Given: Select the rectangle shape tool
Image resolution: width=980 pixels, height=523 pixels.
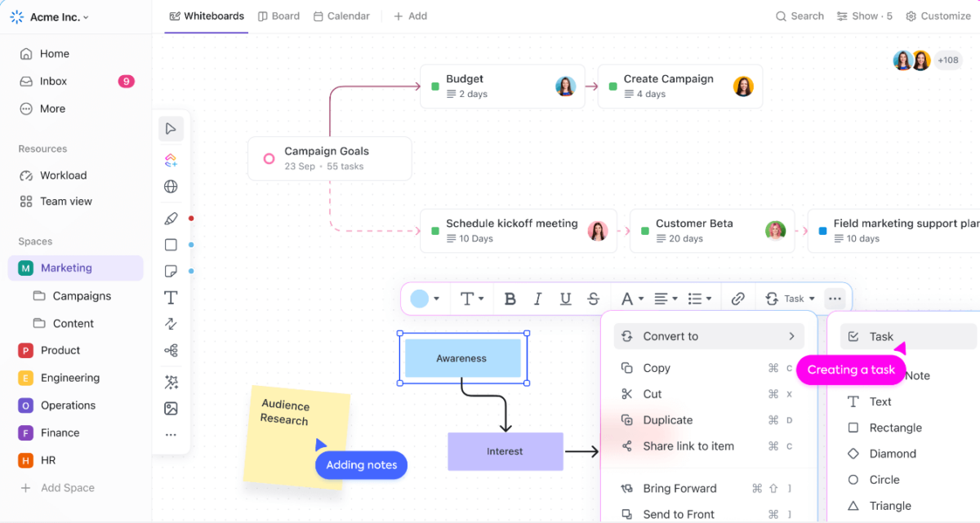Looking at the screenshot, I should [x=171, y=245].
